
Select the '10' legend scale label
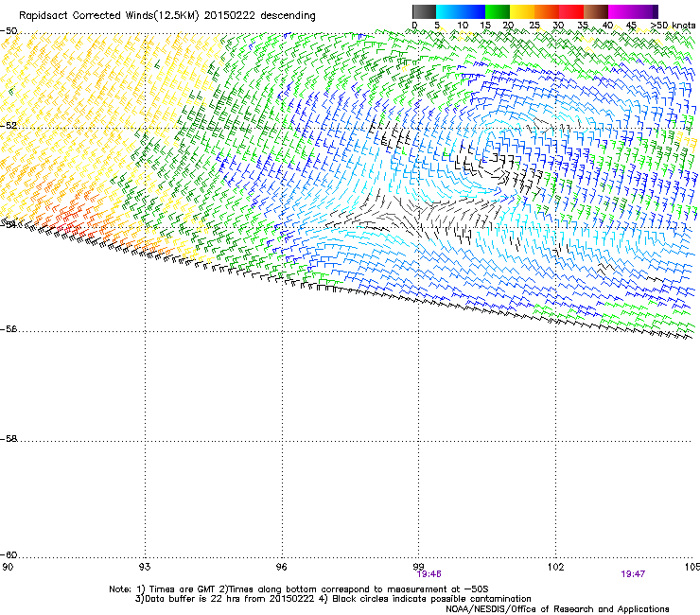click(x=463, y=26)
